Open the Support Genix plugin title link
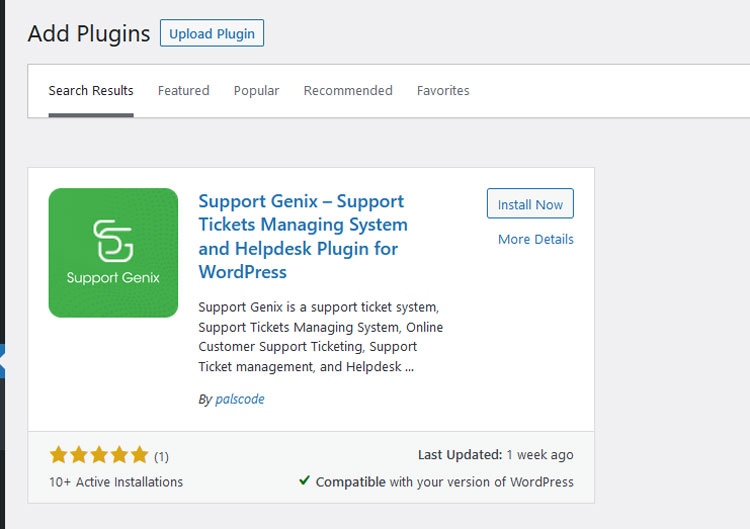Viewport: 750px width, 529px height. tap(303, 236)
